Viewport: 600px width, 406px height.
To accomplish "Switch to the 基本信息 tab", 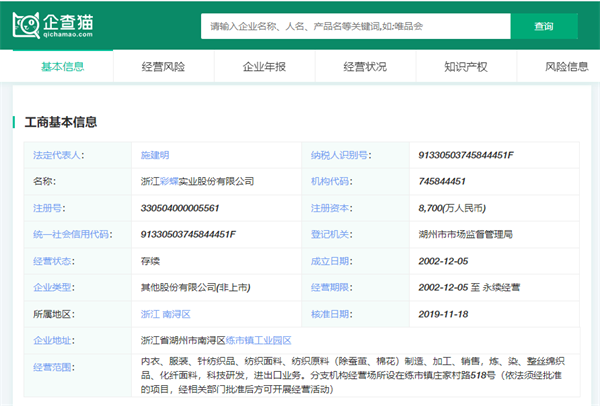I will (x=62, y=67).
